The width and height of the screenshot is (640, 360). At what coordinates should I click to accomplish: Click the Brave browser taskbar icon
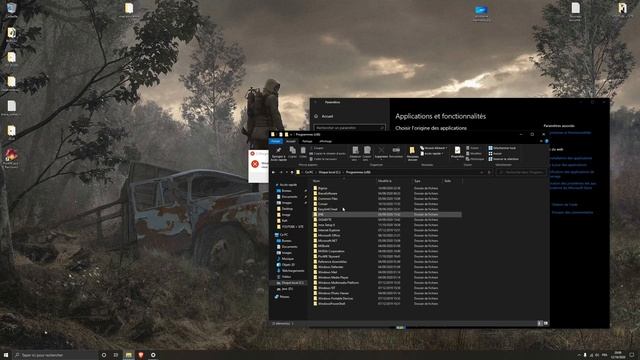(141, 355)
